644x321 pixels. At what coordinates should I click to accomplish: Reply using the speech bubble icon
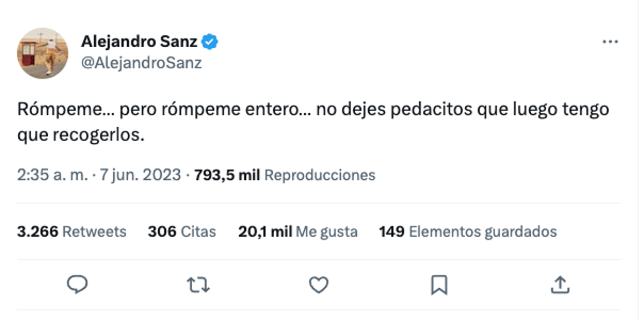pyautogui.click(x=77, y=284)
